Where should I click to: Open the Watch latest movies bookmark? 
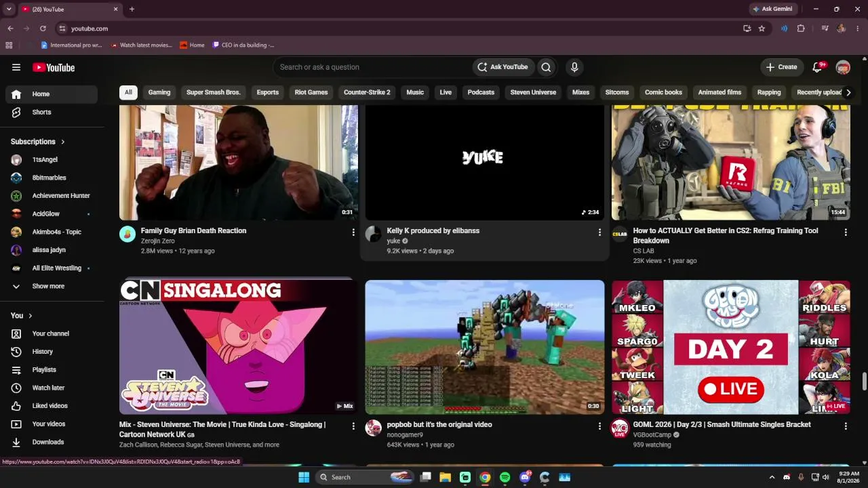point(141,45)
